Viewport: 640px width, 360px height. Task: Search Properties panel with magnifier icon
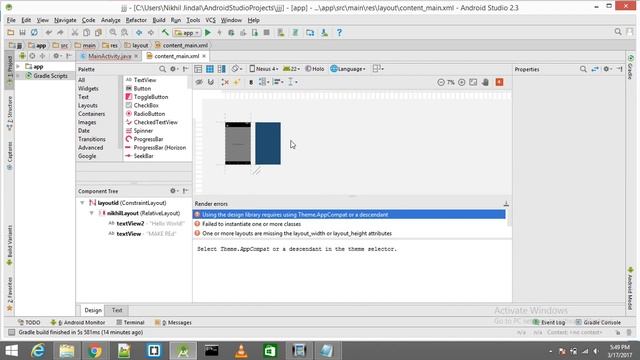tap(583, 69)
